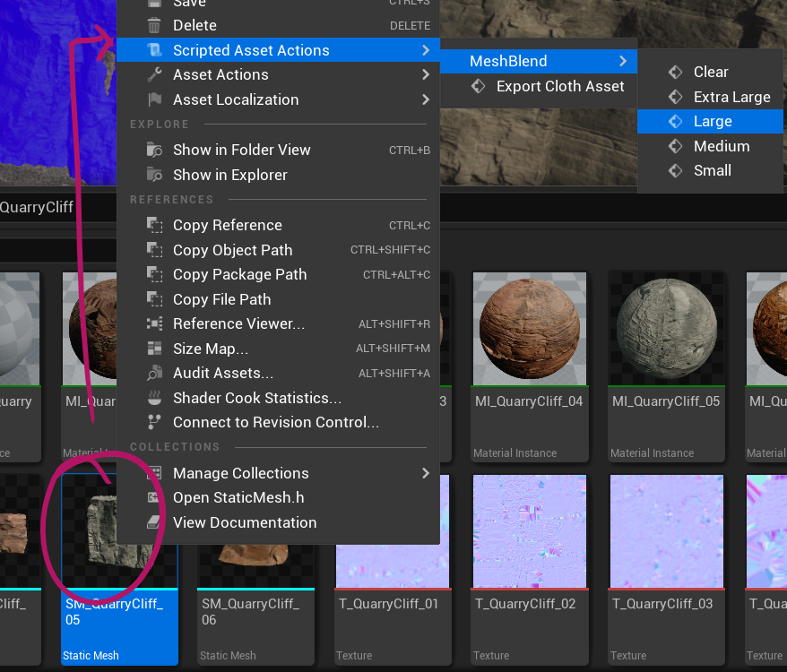Choose Copy File Path
The height and width of the screenshot is (672, 787).
pyautogui.click(x=279, y=299)
